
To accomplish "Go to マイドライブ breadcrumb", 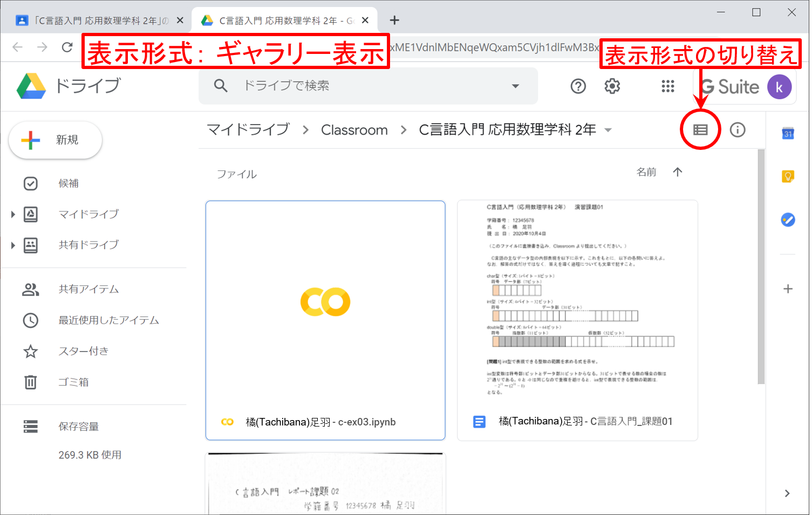I will click(248, 129).
